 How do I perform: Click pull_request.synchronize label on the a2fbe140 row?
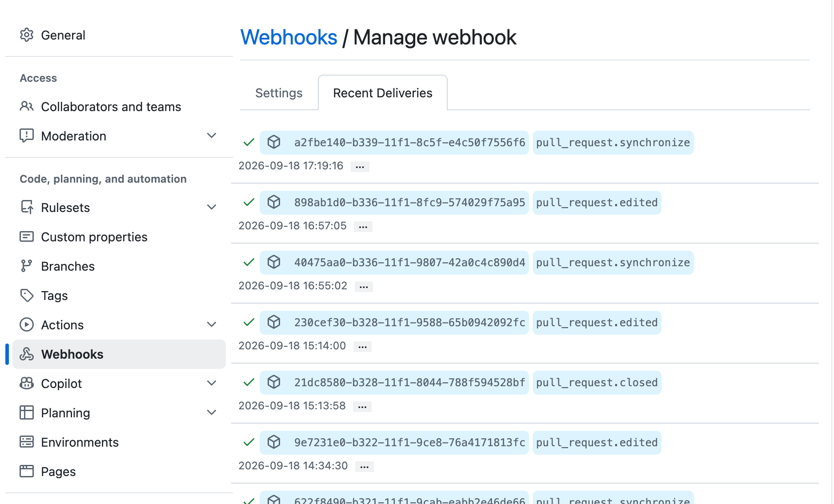613,143
